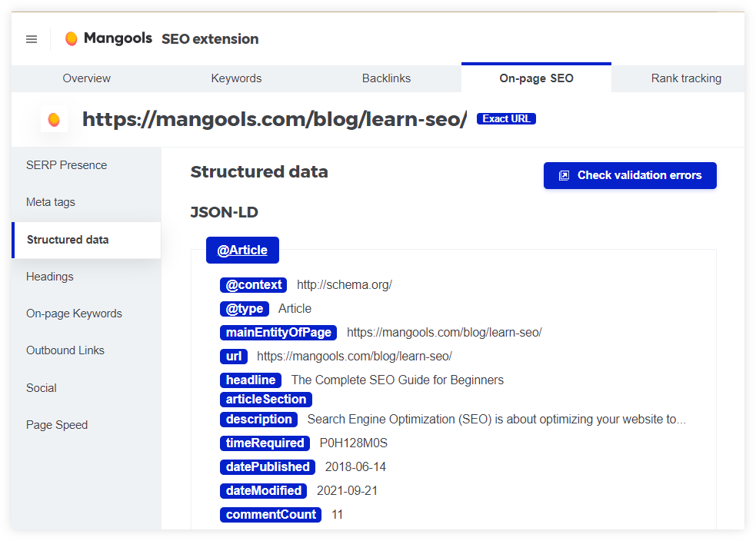The width and height of the screenshot is (756, 541).
Task: Expand the @Article structured data block
Action: click(x=242, y=250)
